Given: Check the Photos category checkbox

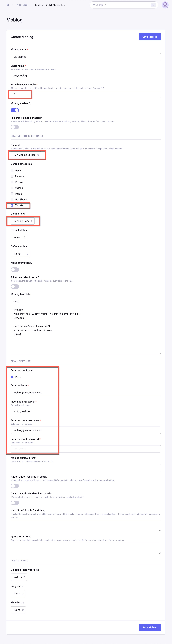Looking at the screenshot, I should pyautogui.click(x=12, y=182).
